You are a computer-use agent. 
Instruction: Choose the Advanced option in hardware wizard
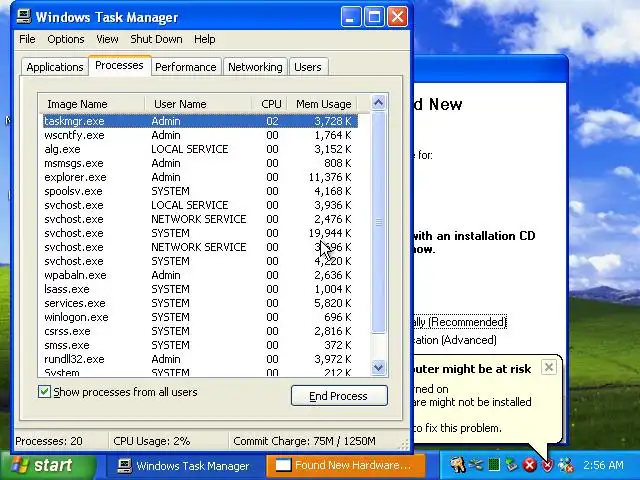[456, 340]
